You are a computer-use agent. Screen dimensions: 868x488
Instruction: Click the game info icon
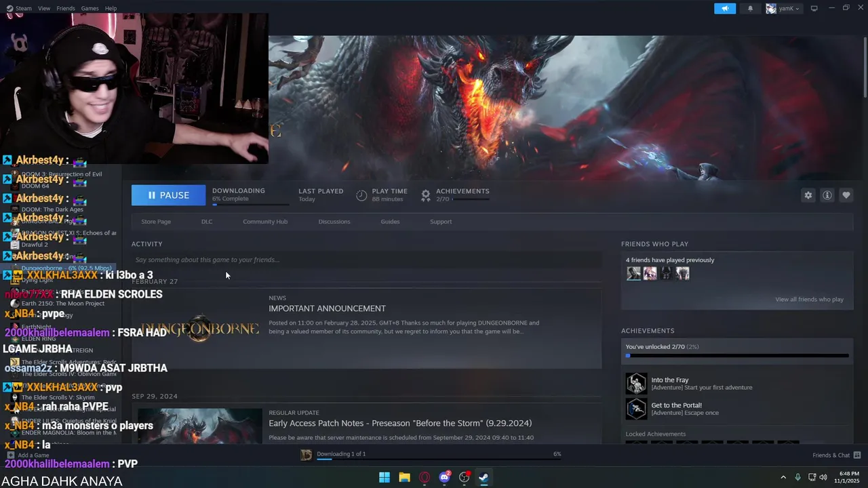pyautogui.click(x=827, y=195)
